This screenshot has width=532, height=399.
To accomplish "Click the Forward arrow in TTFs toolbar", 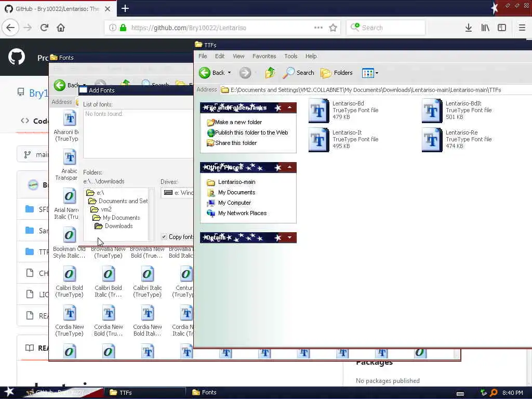I will pos(245,73).
